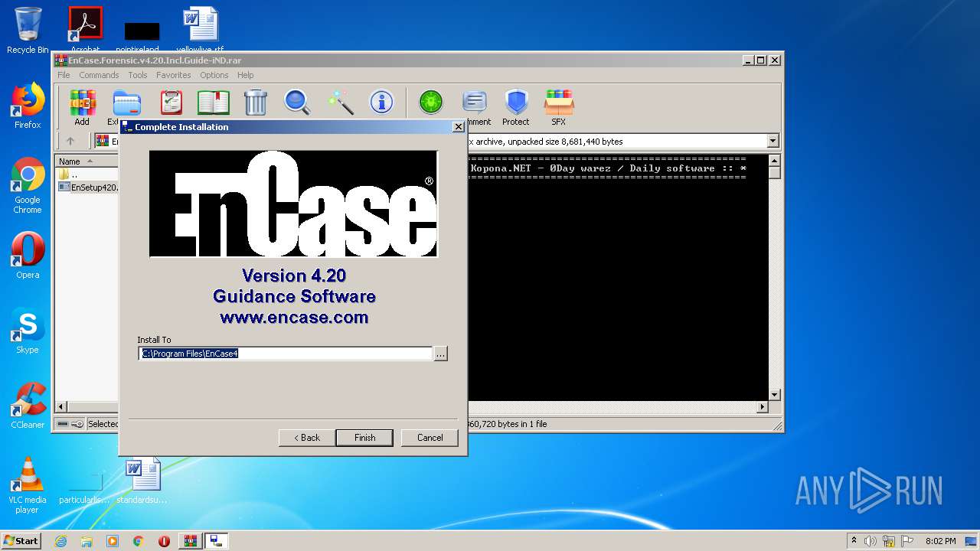The width and height of the screenshot is (980, 551).
Task: Click the WinRAR taskbar button
Action: tap(190, 541)
